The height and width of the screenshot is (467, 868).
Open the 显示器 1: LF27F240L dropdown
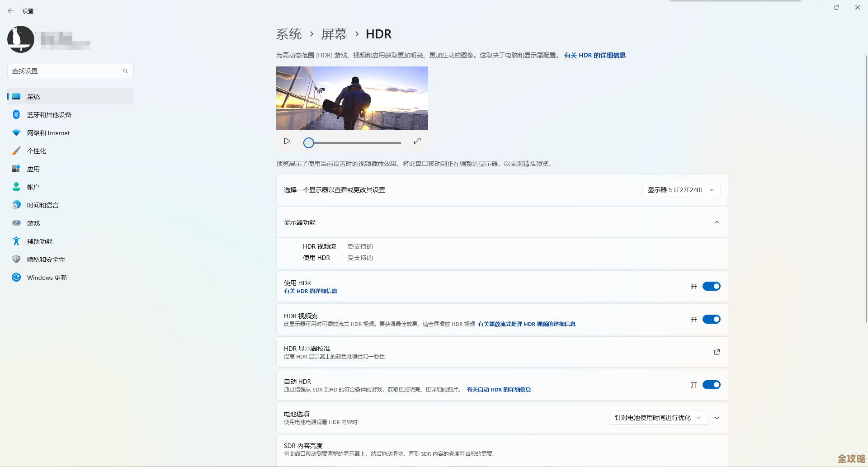click(681, 189)
